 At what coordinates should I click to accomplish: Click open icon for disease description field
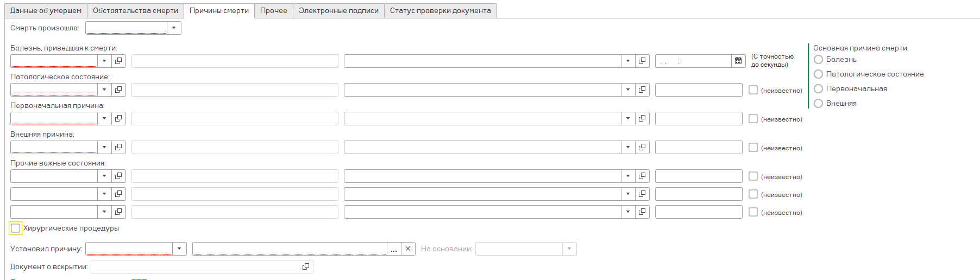click(x=642, y=61)
